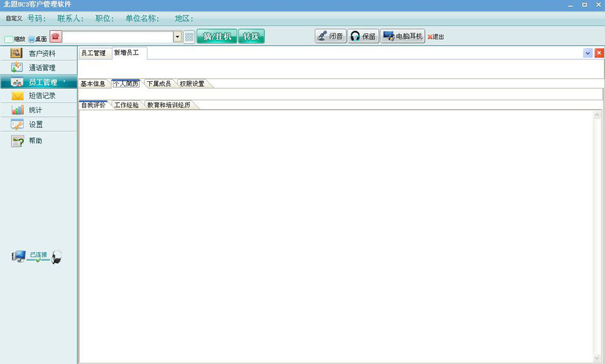Image resolution: width=605 pixels, height=364 pixels.
Task: Click inside the self-evaluation text area
Action: [x=336, y=236]
